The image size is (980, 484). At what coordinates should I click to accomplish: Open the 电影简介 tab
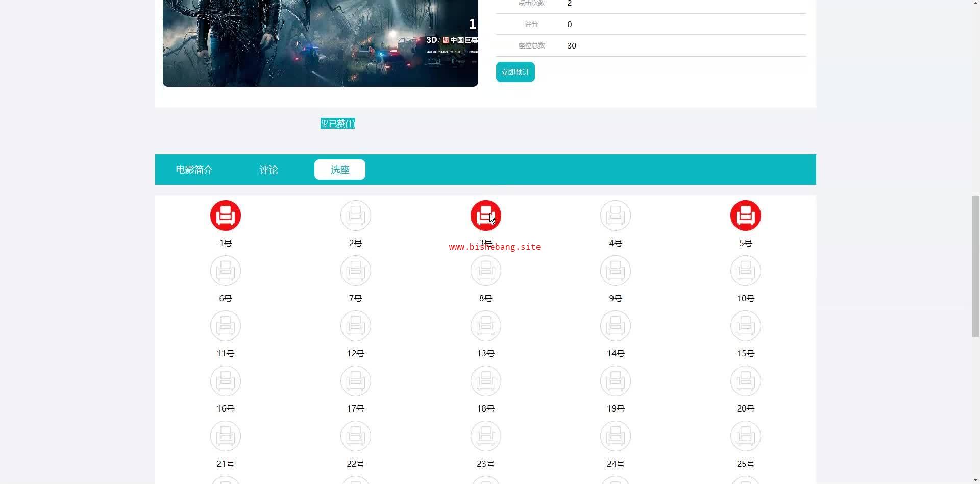(x=194, y=170)
